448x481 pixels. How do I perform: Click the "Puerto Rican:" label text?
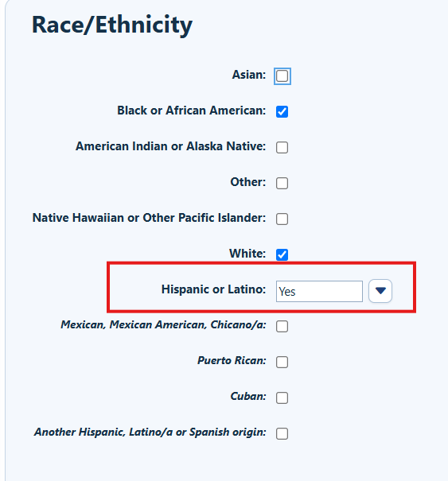(232, 360)
